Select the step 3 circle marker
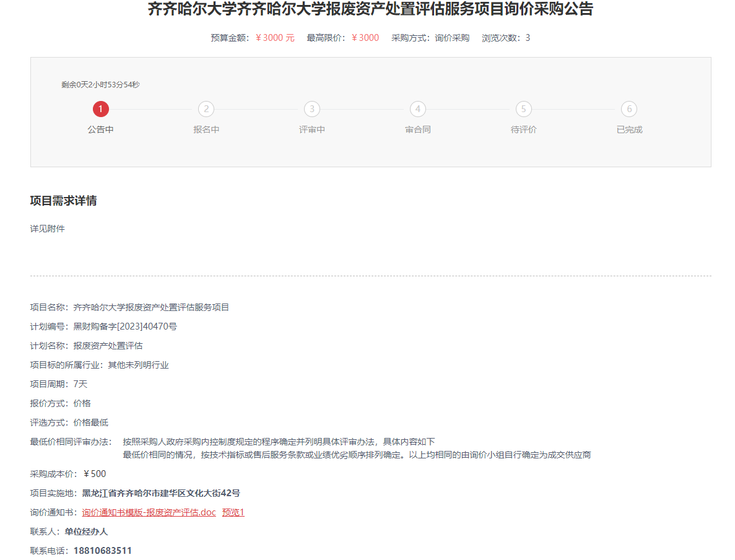This screenshot has height=560, width=735. 312,110
